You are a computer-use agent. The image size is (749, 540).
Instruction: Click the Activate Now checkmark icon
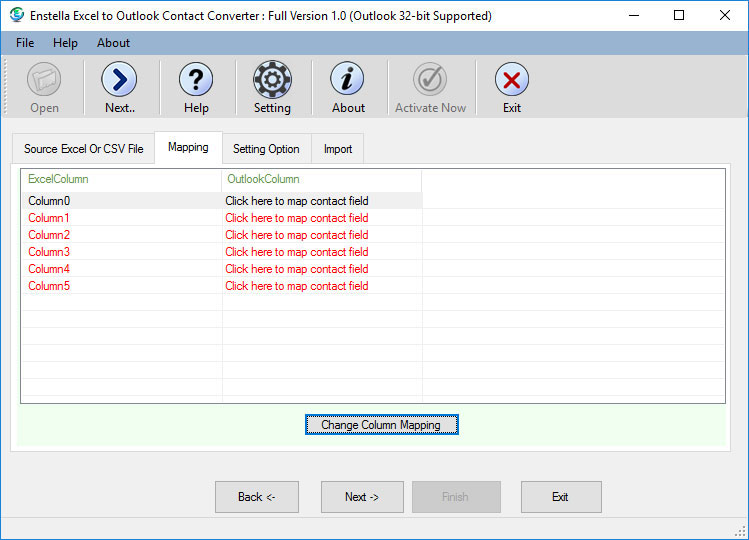pos(430,80)
